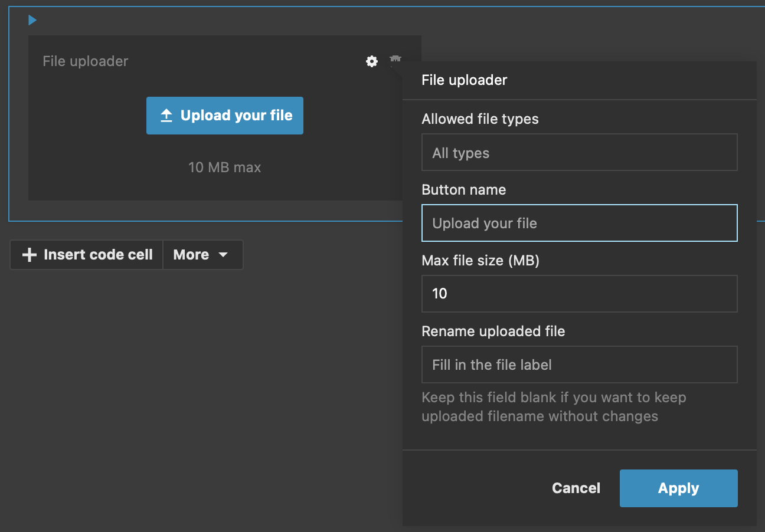Open the More options chevron

click(224, 255)
